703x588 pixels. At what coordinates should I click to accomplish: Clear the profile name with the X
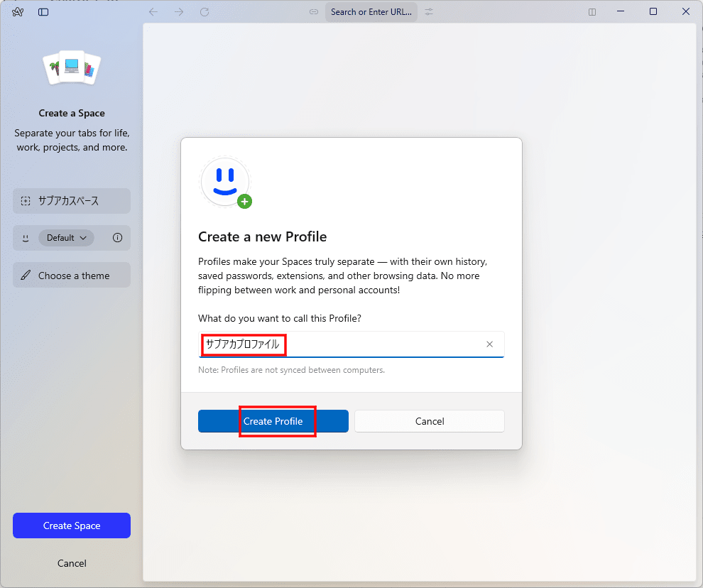click(x=489, y=344)
